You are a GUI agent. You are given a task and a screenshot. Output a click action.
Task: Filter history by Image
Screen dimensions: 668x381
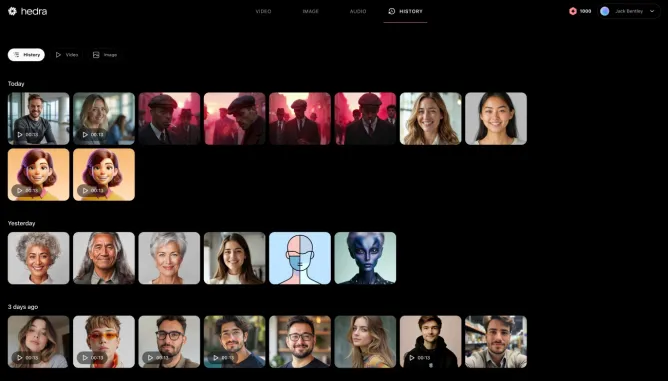(x=105, y=55)
